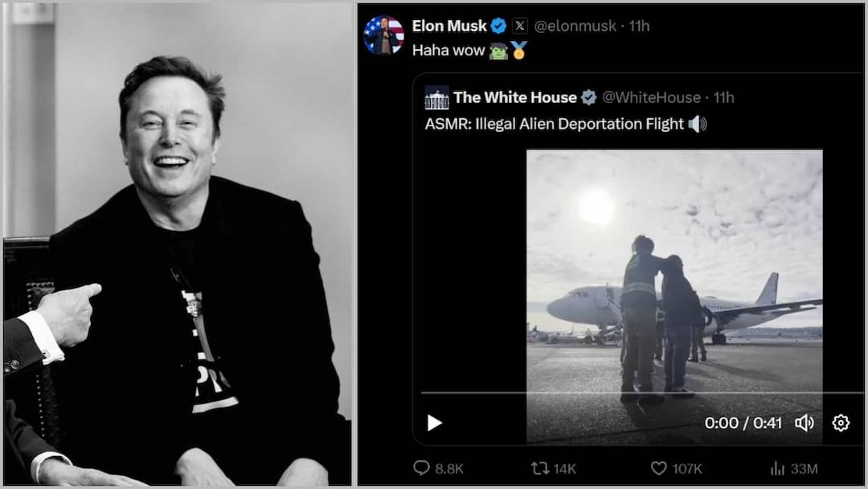The height and width of the screenshot is (489, 868).
Task: Toggle playback with the play button
Action: (433, 422)
